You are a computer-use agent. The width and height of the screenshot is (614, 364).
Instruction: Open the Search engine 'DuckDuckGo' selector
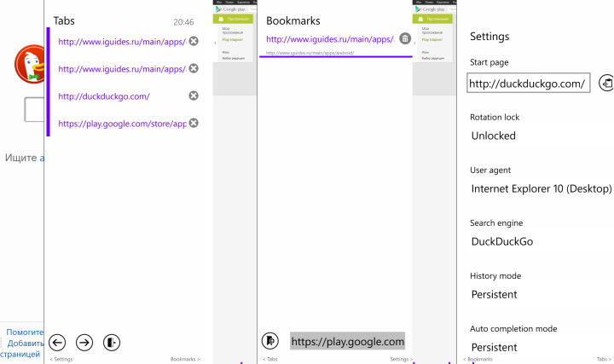502,241
